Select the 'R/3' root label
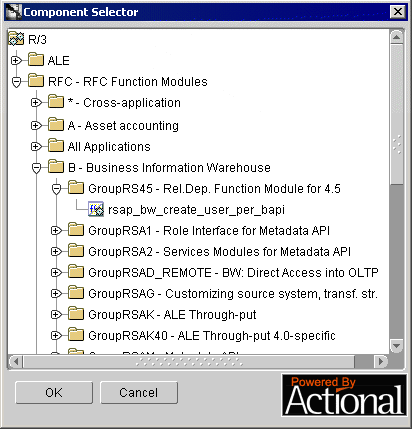 coord(37,40)
